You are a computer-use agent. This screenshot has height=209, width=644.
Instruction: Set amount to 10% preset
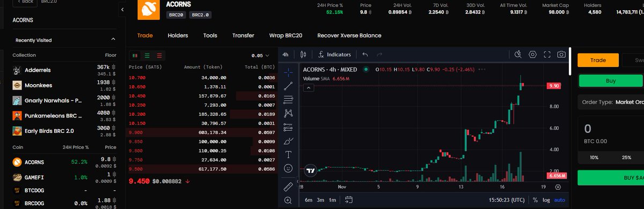click(x=594, y=158)
